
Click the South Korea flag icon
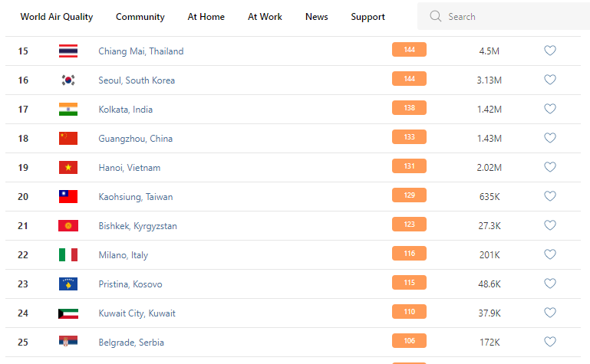click(x=68, y=80)
